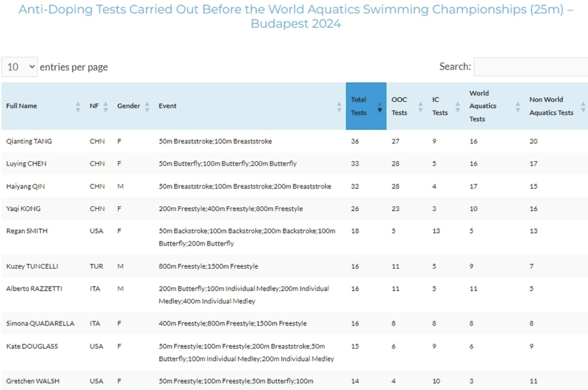Click the Gender column sort arrows
The height and width of the screenshot is (390, 588).
click(x=147, y=106)
